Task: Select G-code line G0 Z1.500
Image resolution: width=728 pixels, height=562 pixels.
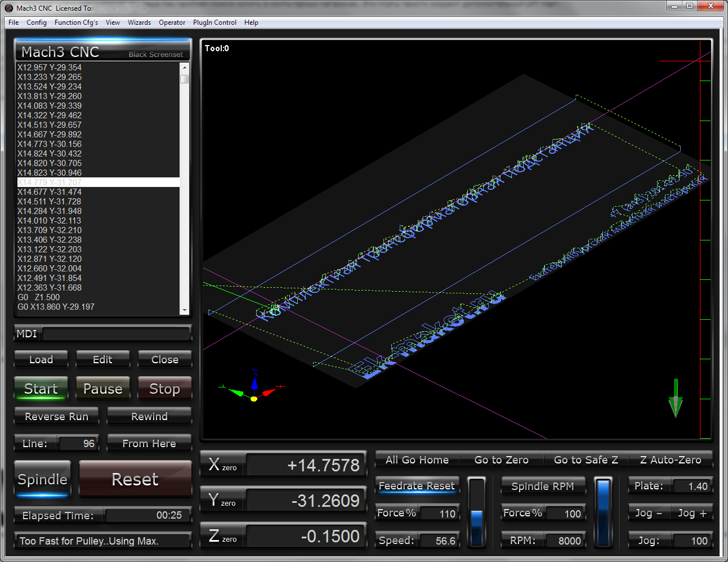Action: pos(38,297)
